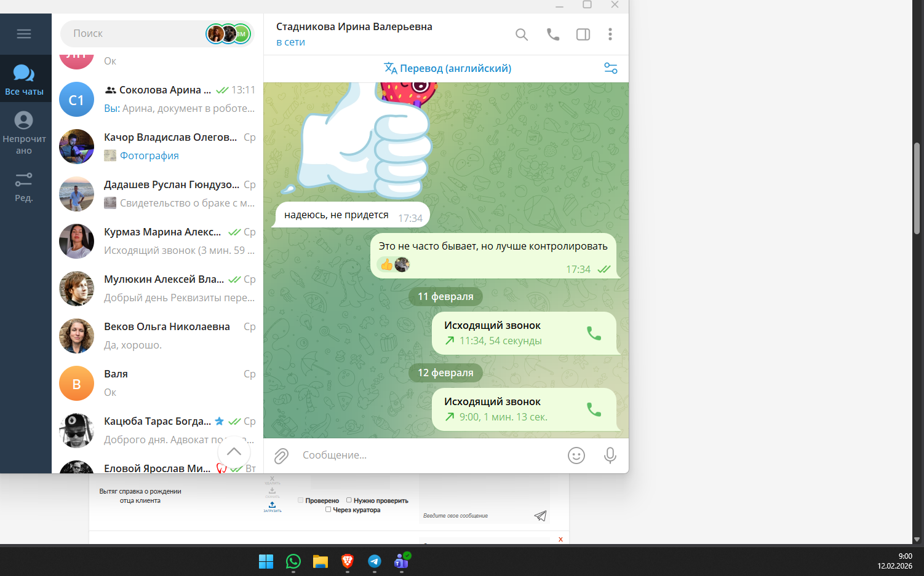Open Microsoft Teams from the taskbar
This screenshot has height=576, width=924.
coord(402,561)
